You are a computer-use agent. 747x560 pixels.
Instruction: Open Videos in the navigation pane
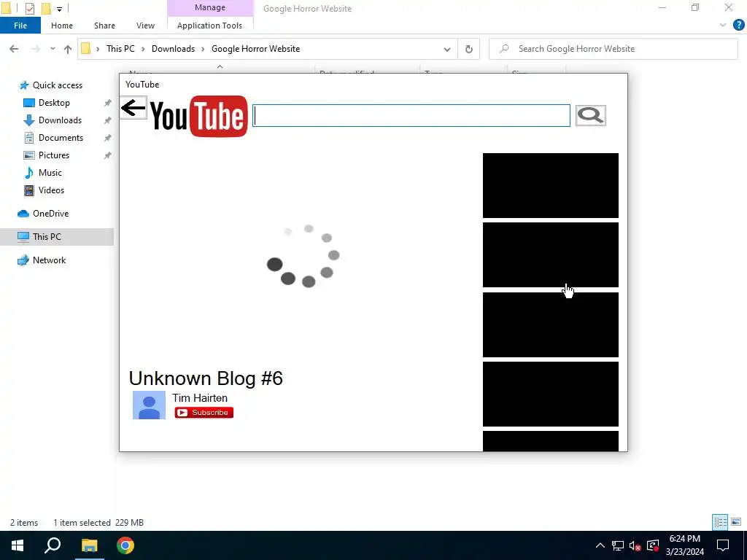click(x=51, y=190)
